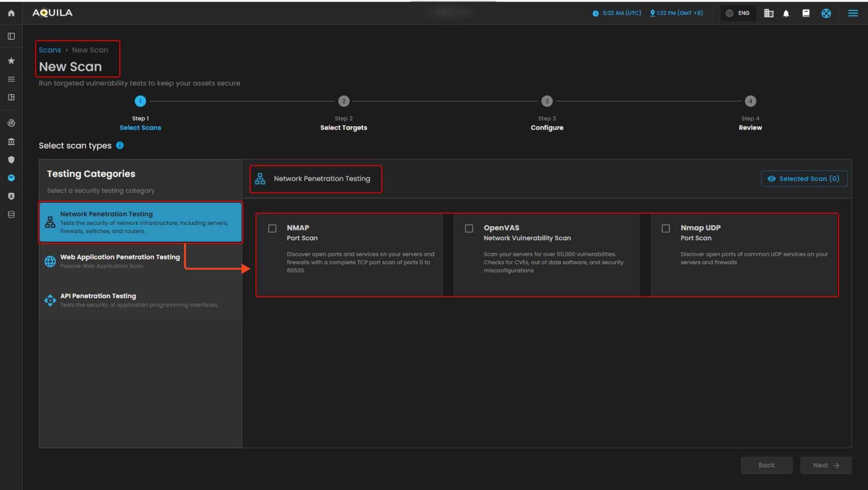868x490 pixels.
Task: Toggle the sidebar panel collapse icon
Action: 11,36
